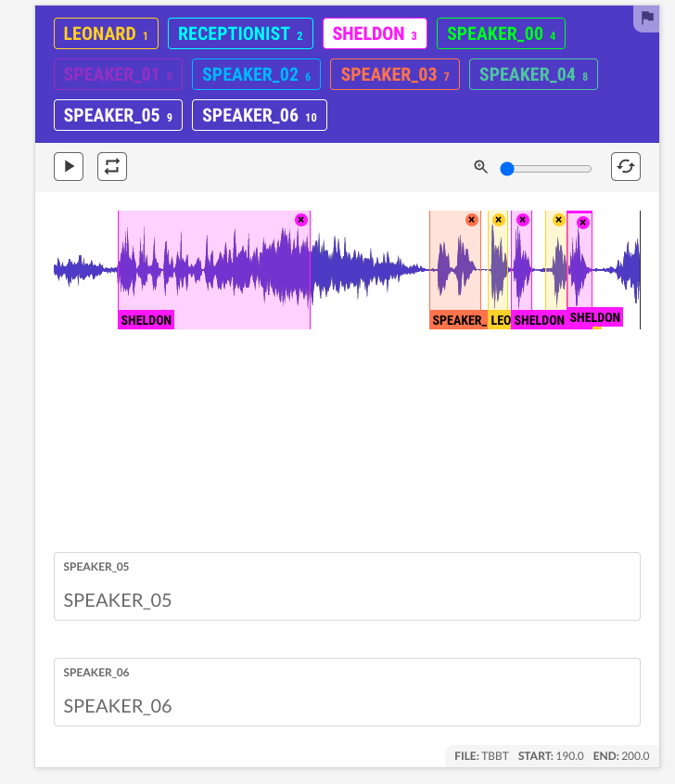Click the zoom slider handle
The image size is (675, 784).
click(507, 169)
